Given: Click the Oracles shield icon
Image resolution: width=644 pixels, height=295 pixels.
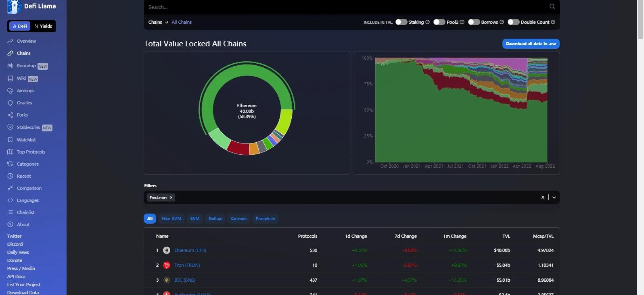Looking at the screenshot, I should pyautogui.click(x=10, y=103).
